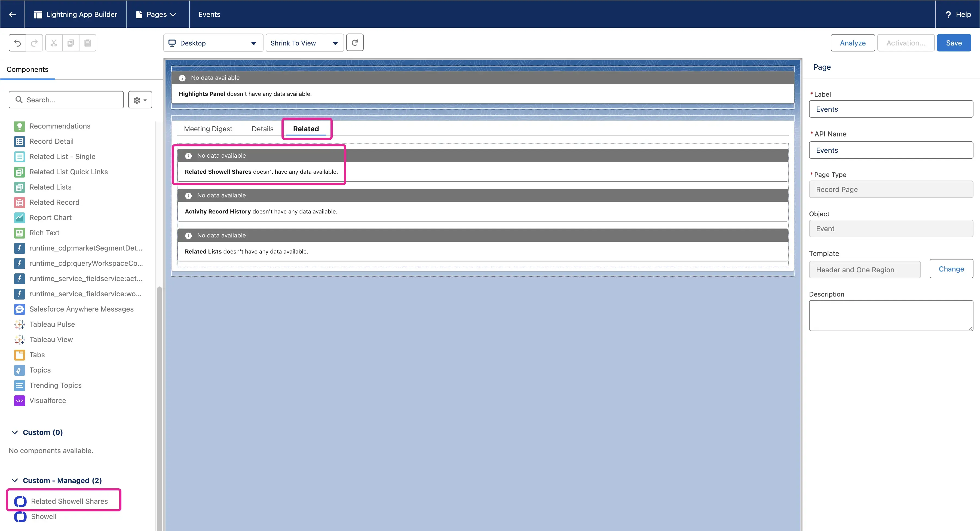
Task: Select the Rich Text component icon
Action: click(x=19, y=233)
